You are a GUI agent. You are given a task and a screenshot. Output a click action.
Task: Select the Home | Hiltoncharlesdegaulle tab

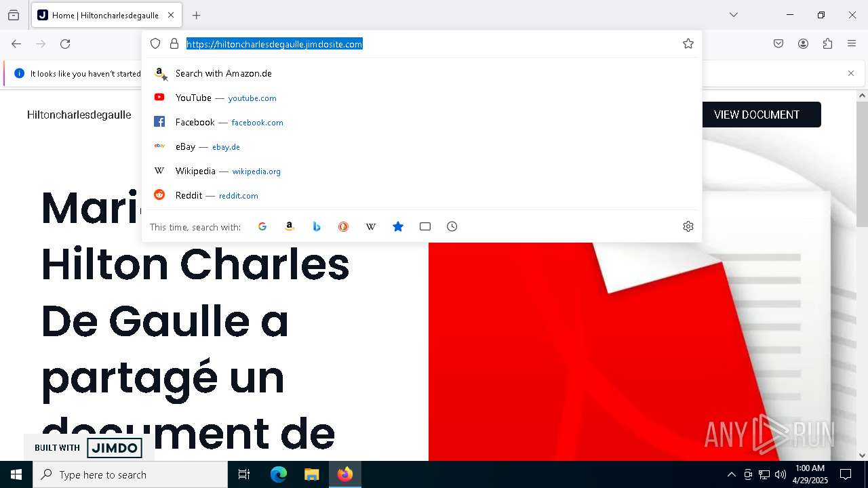pyautogui.click(x=106, y=15)
